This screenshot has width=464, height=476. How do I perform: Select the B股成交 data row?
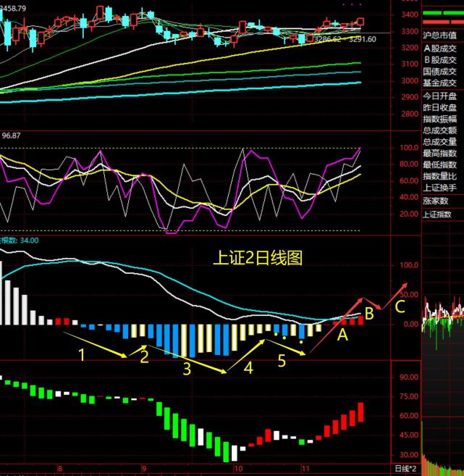(x=439, y=61)
